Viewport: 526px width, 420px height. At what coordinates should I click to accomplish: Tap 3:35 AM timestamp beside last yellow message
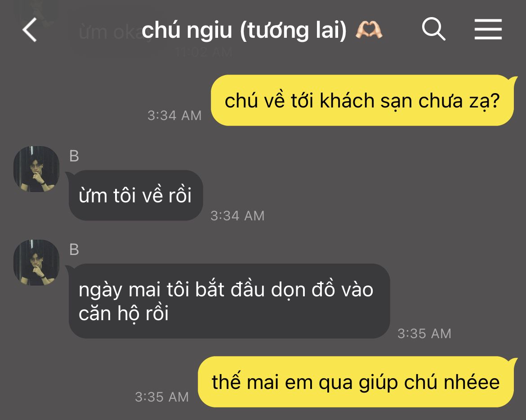[x=162, y=397]
